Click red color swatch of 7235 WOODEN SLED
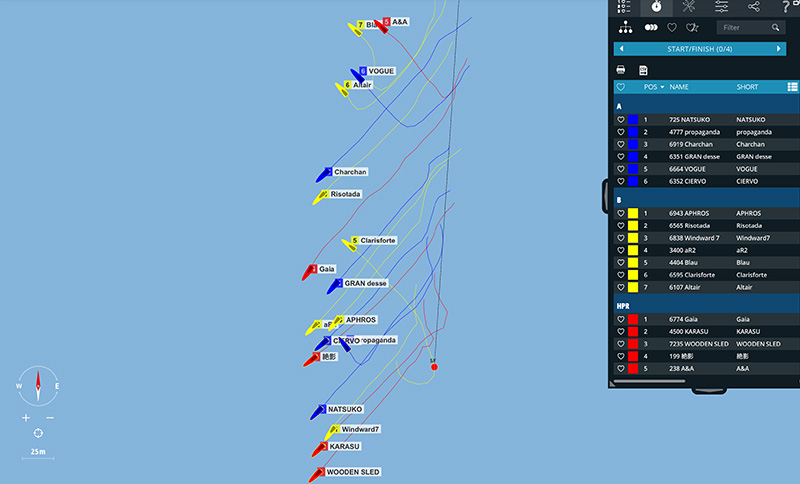The height and width of the screenshot is (484, 800). pos(633,344)
